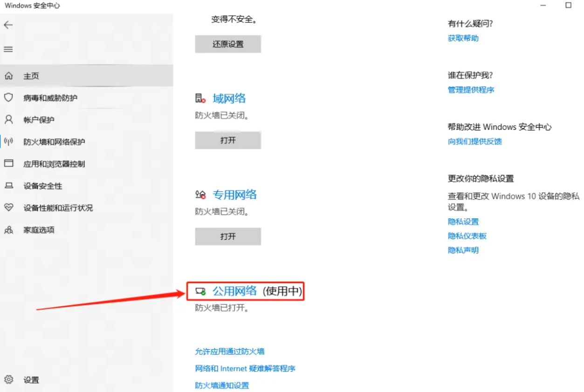Click the home icon beside 主页
Viewport: 584px width, 392px height.
8,76
